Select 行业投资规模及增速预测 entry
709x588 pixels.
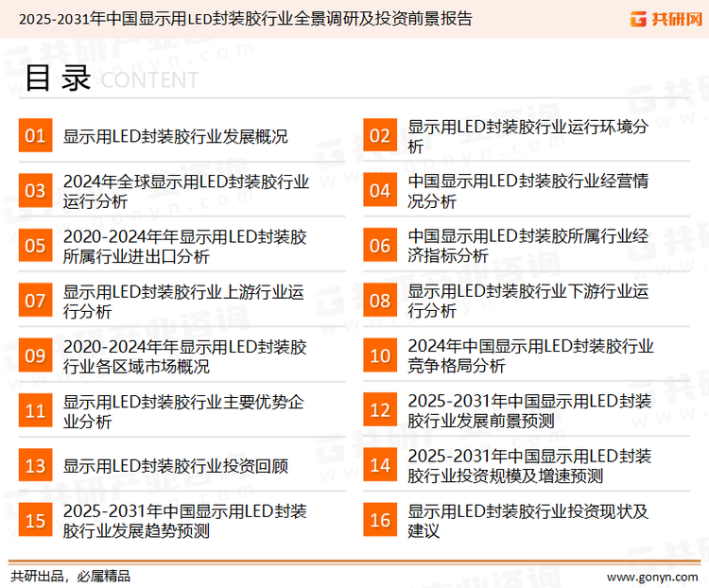pyautogui.click(x=529, y=466)
